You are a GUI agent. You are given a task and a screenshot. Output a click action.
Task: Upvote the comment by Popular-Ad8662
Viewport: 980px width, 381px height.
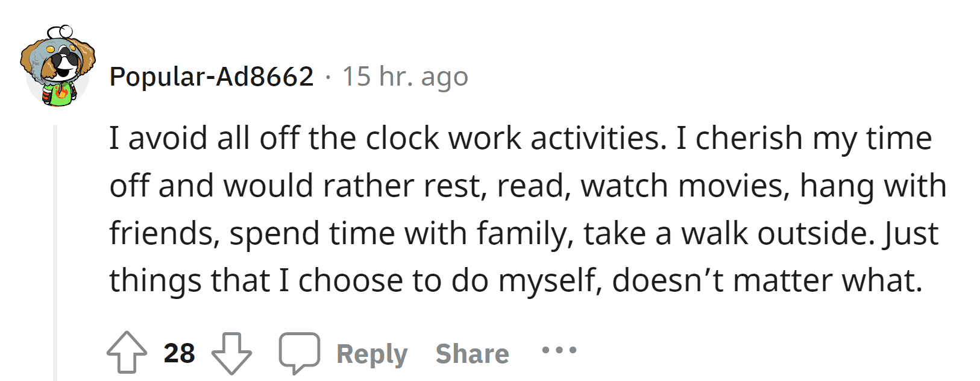click(x=127, y=353)
